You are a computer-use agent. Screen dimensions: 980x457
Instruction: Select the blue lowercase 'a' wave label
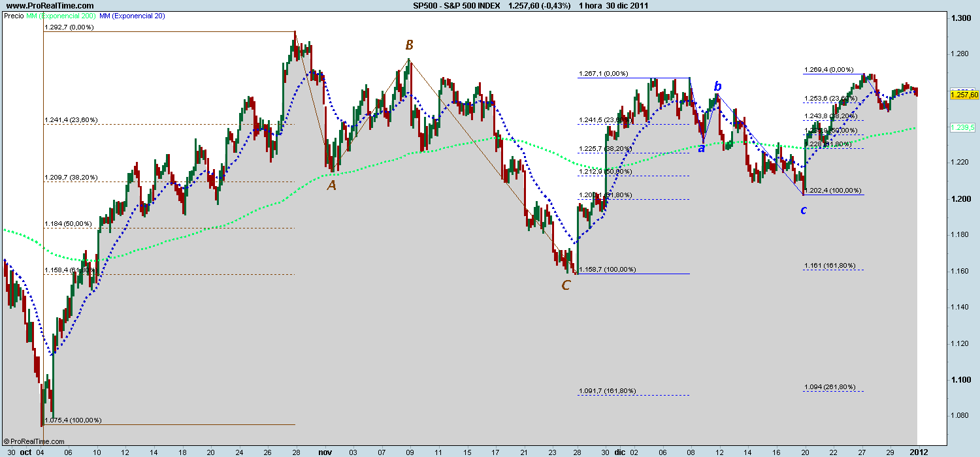[701, 149]
